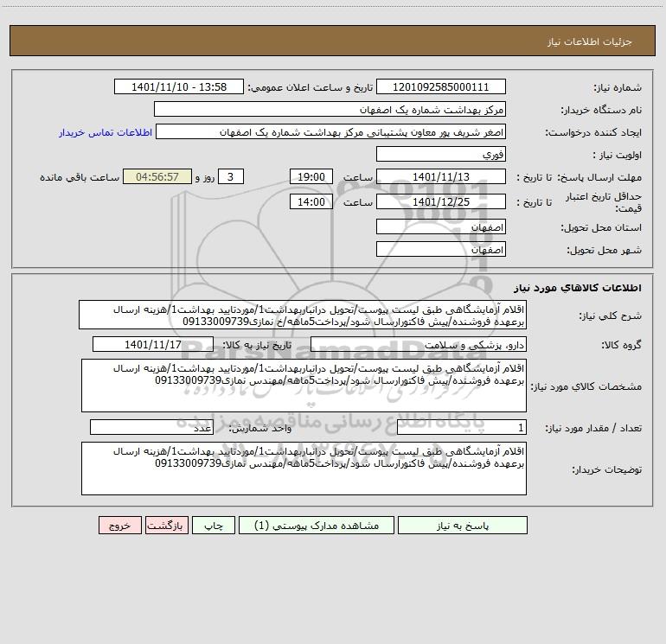This screenshot has height=644, width=666.
Task: Click the required goods specifications text area
Action: (x=304, y=386)
